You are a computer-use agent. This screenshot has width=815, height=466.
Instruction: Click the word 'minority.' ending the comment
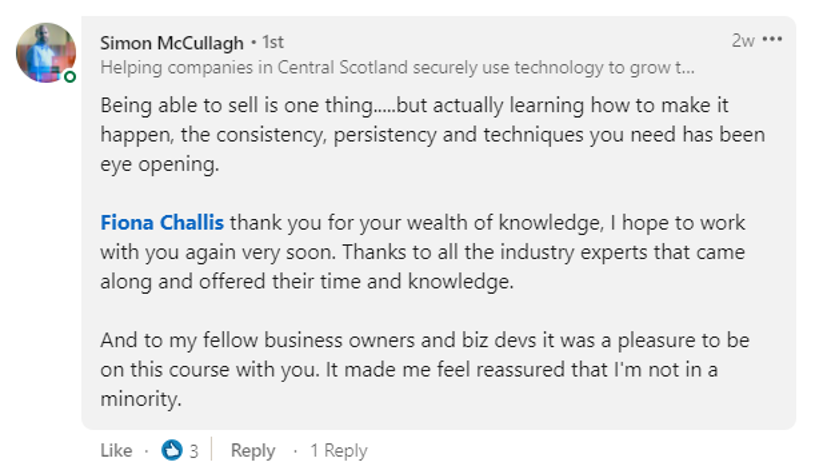(x=140, y=399)
